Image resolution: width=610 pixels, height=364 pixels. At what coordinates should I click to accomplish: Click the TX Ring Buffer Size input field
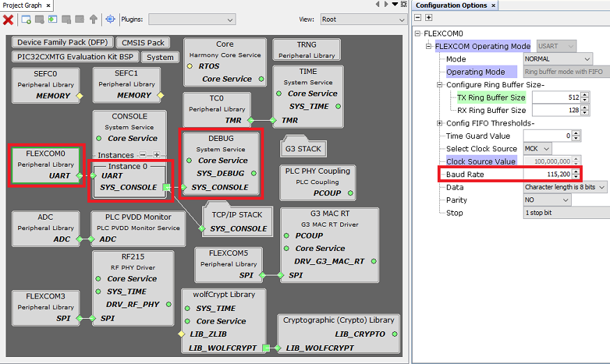point(551,98)
